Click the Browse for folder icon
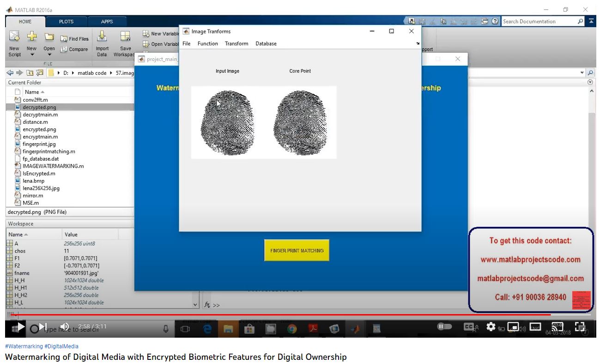This screenshot has height=364, width=600. (40, 73)
